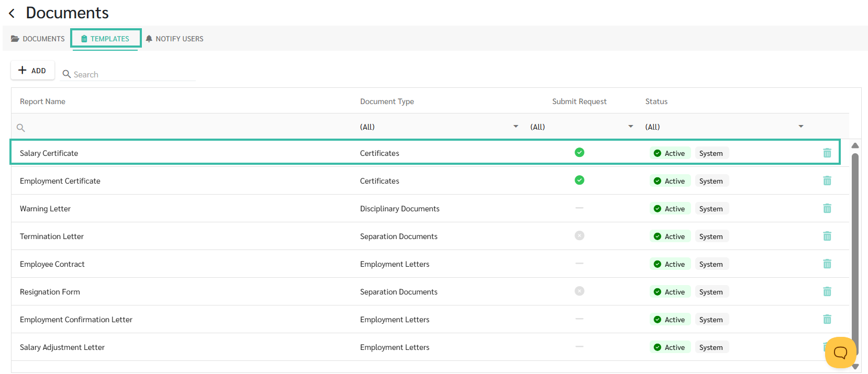Click the search magnifier beside ADD button
This screenshot has width=868, height=374.
coord(66,74)
